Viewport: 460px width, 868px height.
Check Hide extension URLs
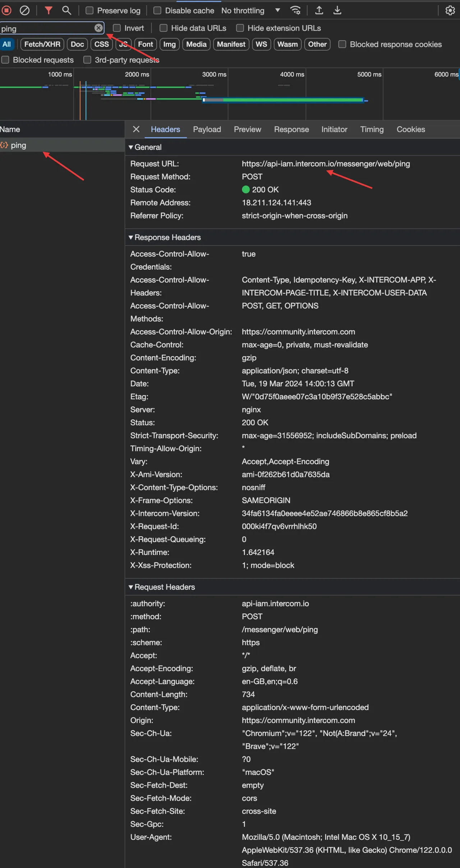point(240,28)
